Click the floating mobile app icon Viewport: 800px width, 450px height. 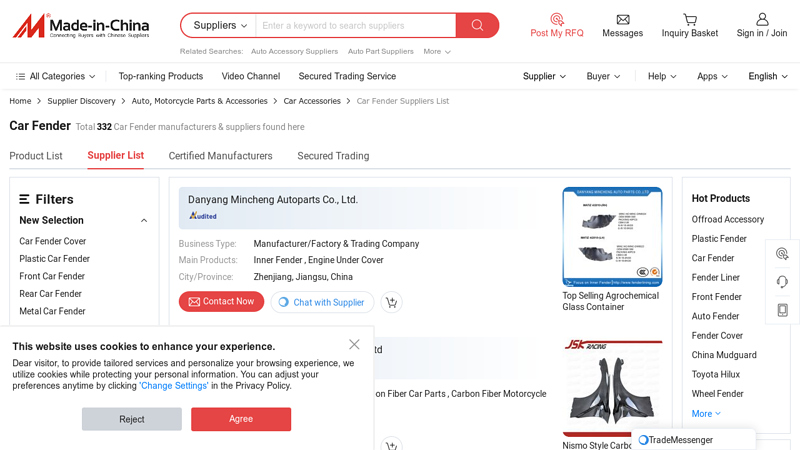[x=782, y=310]
